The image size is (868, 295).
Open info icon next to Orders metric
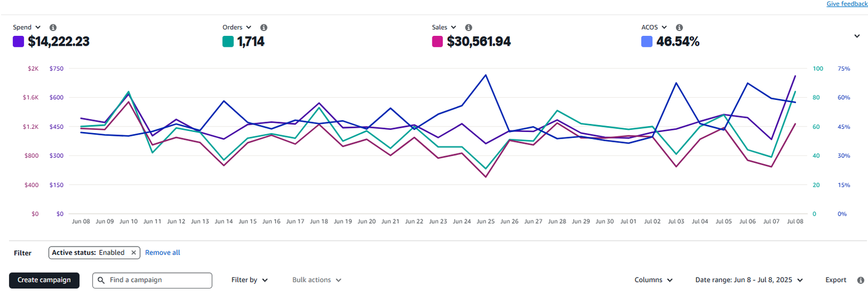[x=264, y=27]
